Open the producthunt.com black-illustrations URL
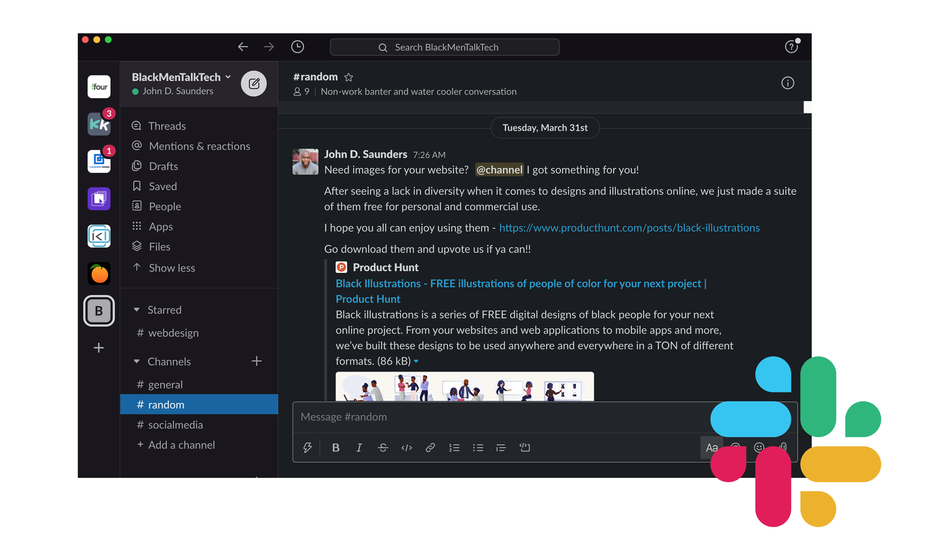Image resolution: width=925 pixels, height=560 pixels. click(x=630, y=228)
